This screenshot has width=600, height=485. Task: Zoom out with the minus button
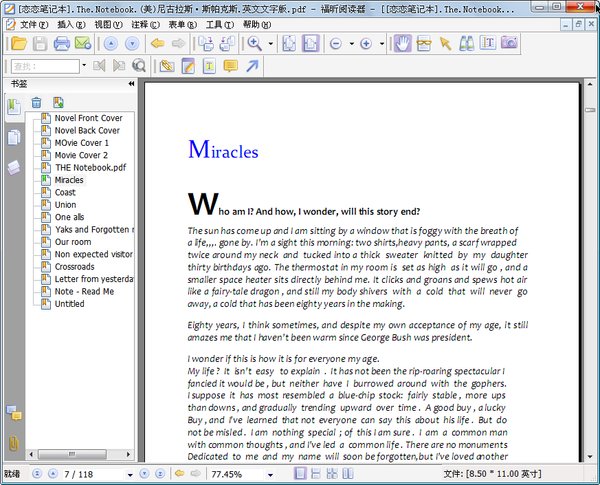click(336, 44)
